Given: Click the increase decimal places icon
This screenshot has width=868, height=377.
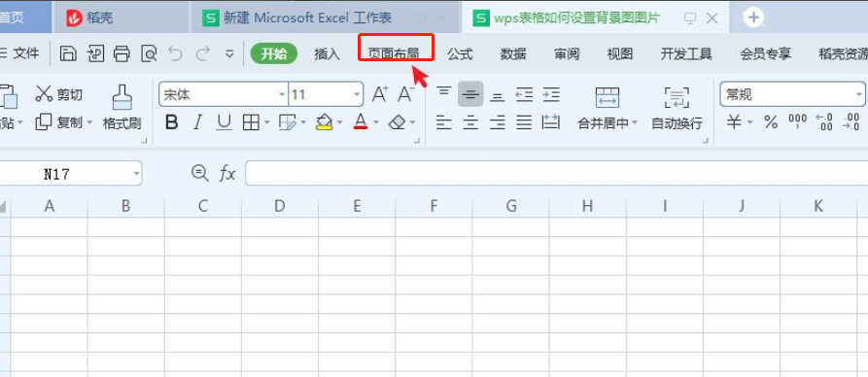Looking at the screenshot, I should click(x=824, y=122).
